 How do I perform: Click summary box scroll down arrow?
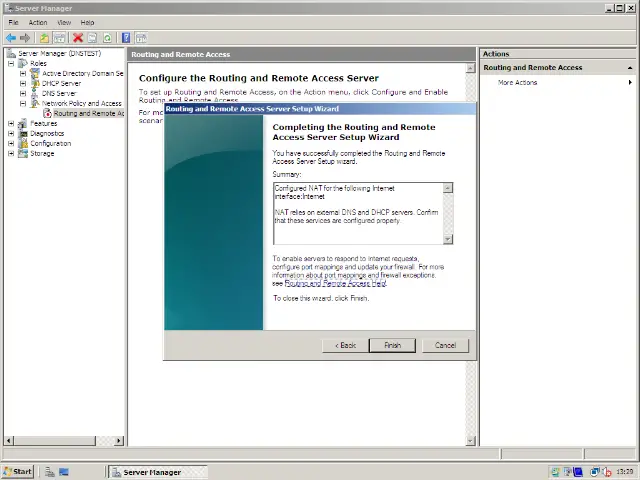[448, 239]
